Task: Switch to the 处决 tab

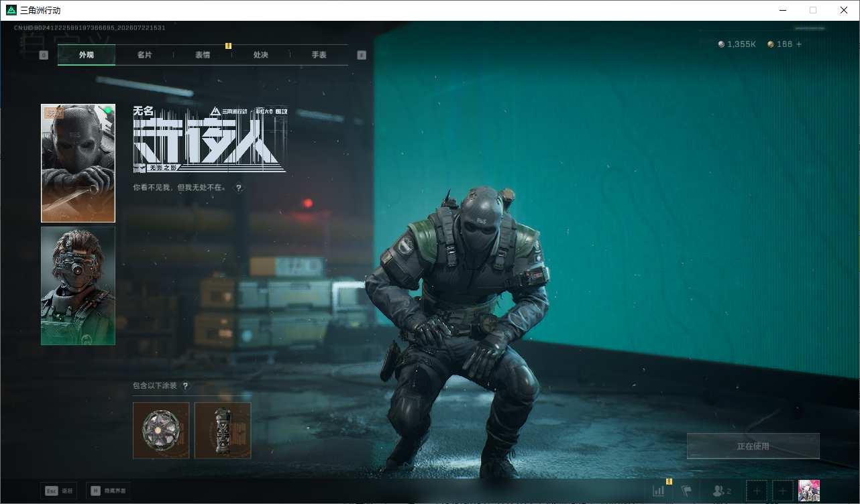Action: (261, 55)
